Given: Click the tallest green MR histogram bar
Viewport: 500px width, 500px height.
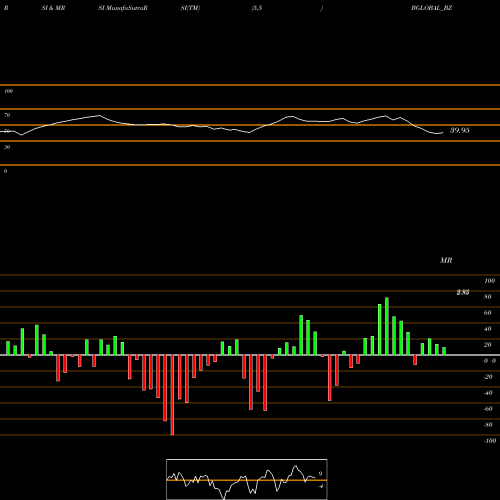Looking at the screenshot, I should coord(387,326).
